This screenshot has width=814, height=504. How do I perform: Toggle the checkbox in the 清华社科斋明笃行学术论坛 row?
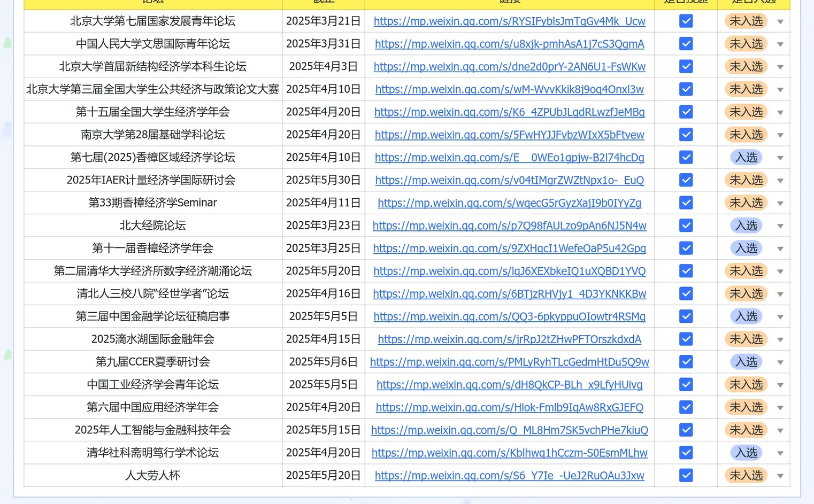(x=686, y=452)
